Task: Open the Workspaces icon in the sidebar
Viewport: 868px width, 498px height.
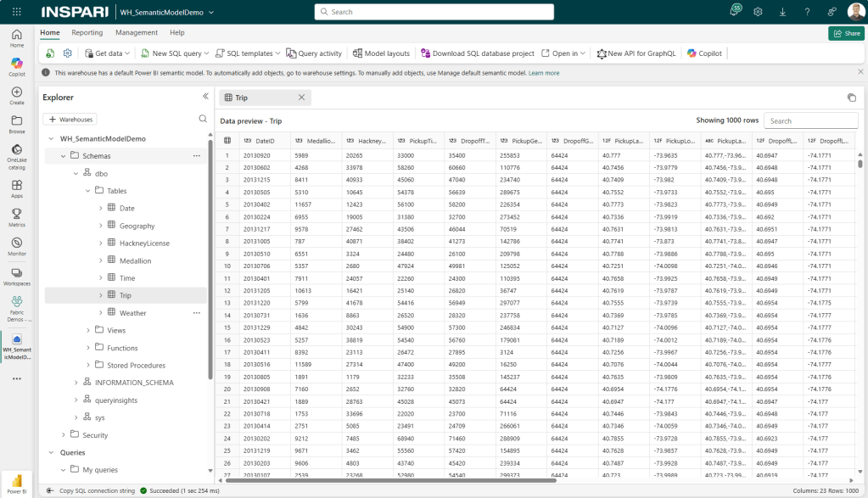Action: click(17, 276)
